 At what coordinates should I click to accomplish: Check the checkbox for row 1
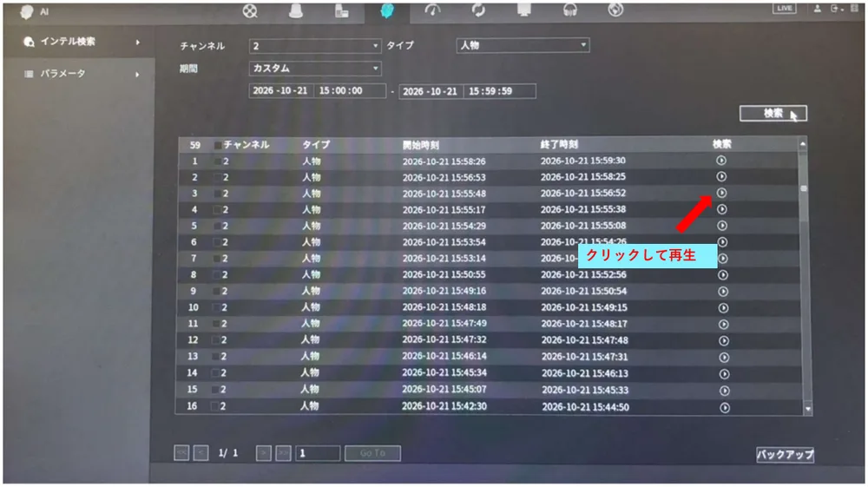pyautogui.click(x=218, y=161)
